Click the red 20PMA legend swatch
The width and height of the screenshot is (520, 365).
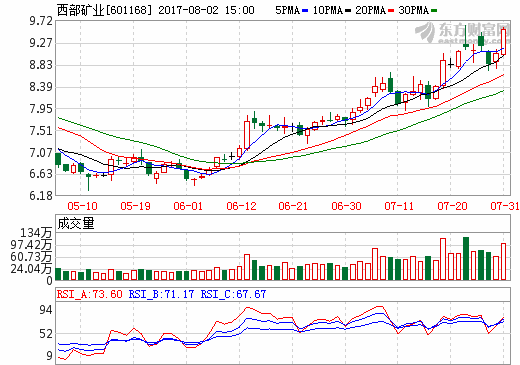point(391,11)
